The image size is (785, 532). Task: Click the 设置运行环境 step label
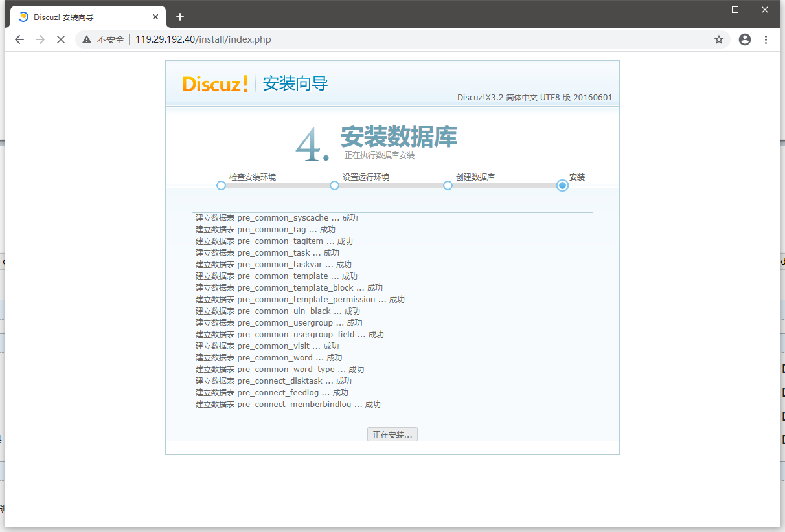pos(366,177)
